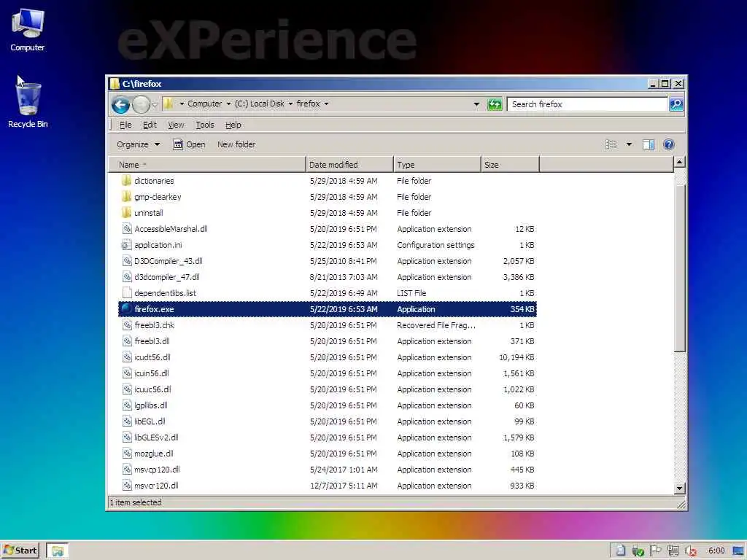The height and width of the screenshot is (560, 747).
Task: Click the Action Center flag tray icon
Action: pyautogui.click(x=656, y=551)
